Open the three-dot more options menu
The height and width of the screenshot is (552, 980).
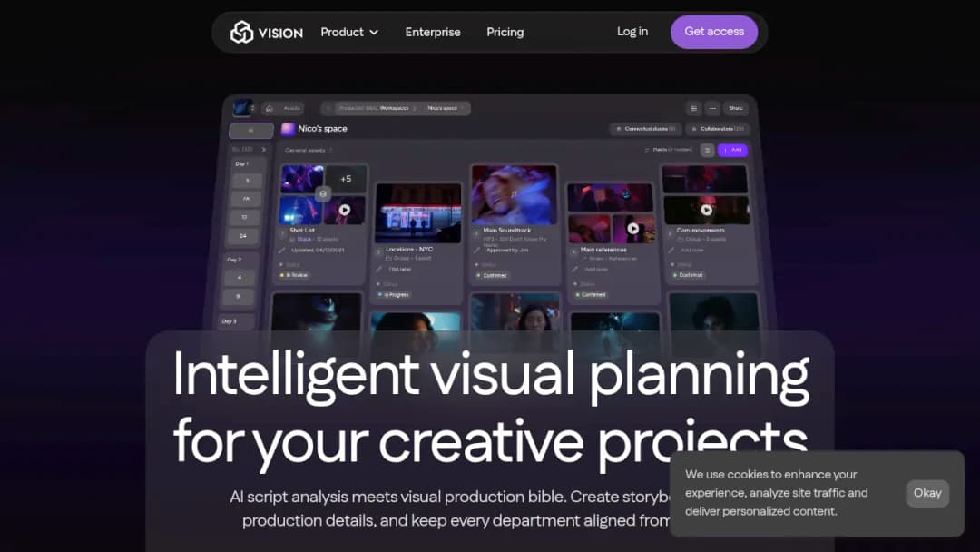tap(712, 108)
